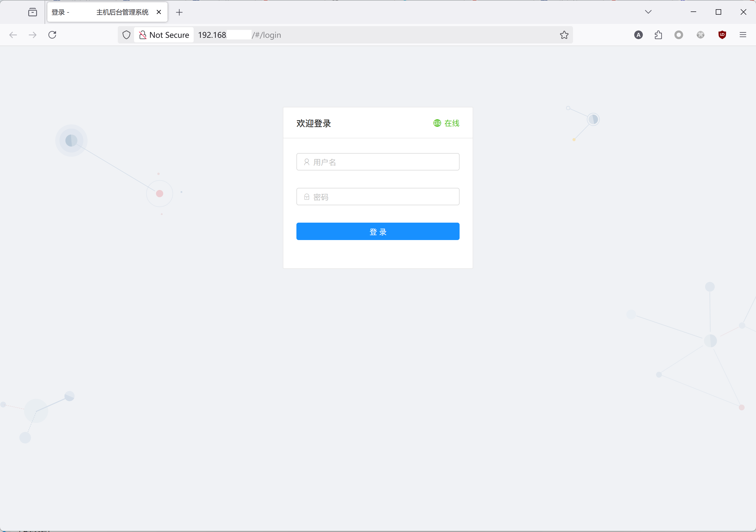Image resolution: width=756 pixels, height=532 pixels.
Task: Open a new tab with plus button
Action: (x=179, y=13)
